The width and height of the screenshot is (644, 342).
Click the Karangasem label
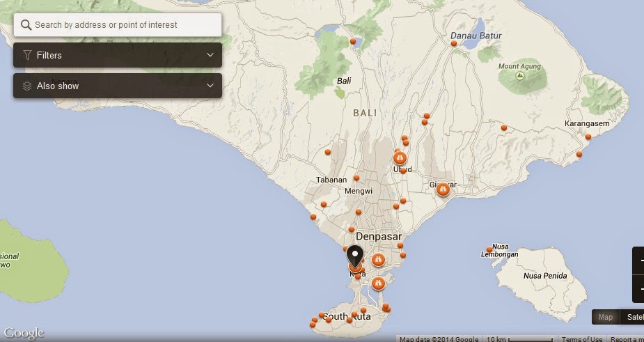(x=587, y=123)
